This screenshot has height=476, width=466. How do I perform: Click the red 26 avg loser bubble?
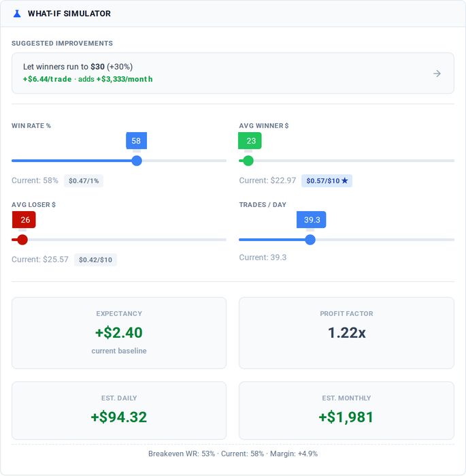point(24,219)
